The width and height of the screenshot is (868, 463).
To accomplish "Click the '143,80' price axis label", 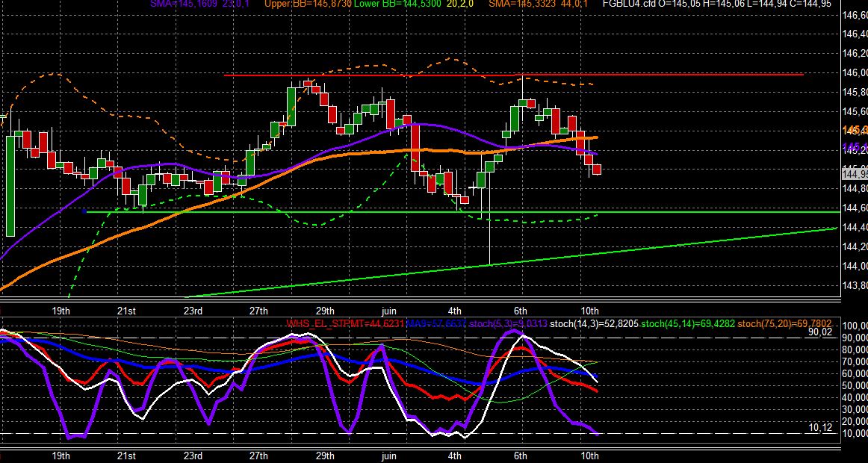I will 854,285.
